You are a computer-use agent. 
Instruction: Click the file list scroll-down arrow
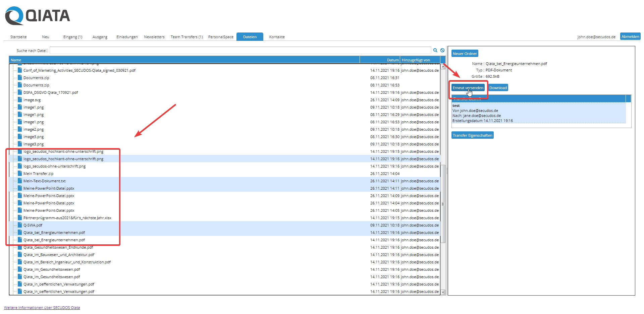[x=443, y=292]
